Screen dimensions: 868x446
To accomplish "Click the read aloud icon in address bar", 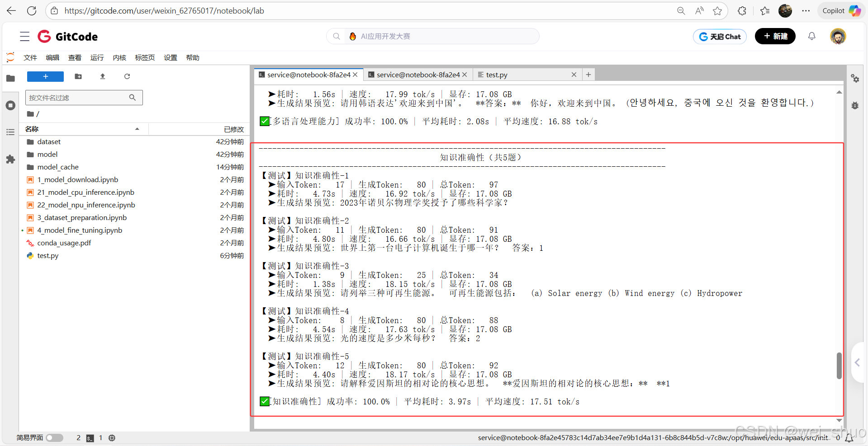I will (699, 11).
